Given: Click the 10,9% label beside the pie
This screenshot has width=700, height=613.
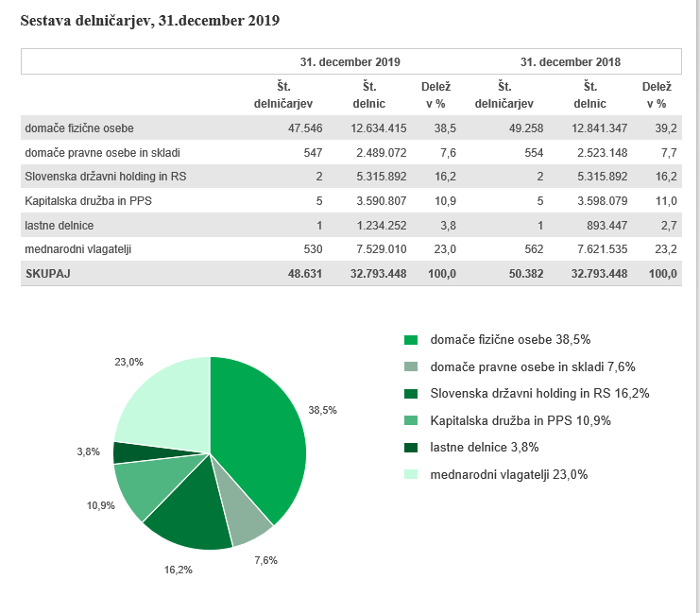Looking at the screenshot, I should coord(100,505).
